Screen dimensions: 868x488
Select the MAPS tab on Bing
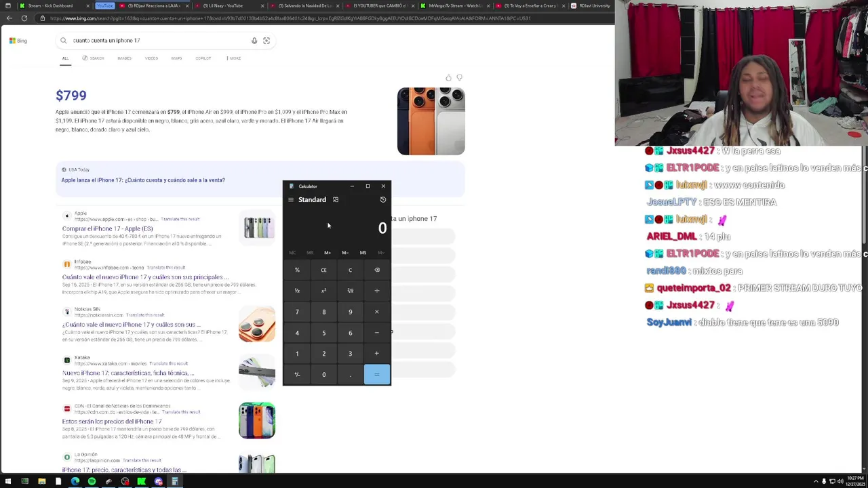[176, 58]
